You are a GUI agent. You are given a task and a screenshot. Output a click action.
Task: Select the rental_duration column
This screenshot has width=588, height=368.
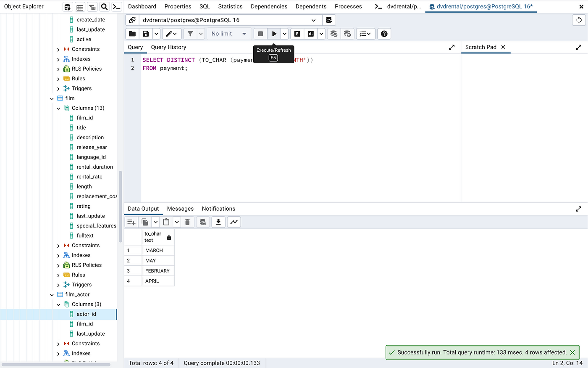(x=94, y=167)
